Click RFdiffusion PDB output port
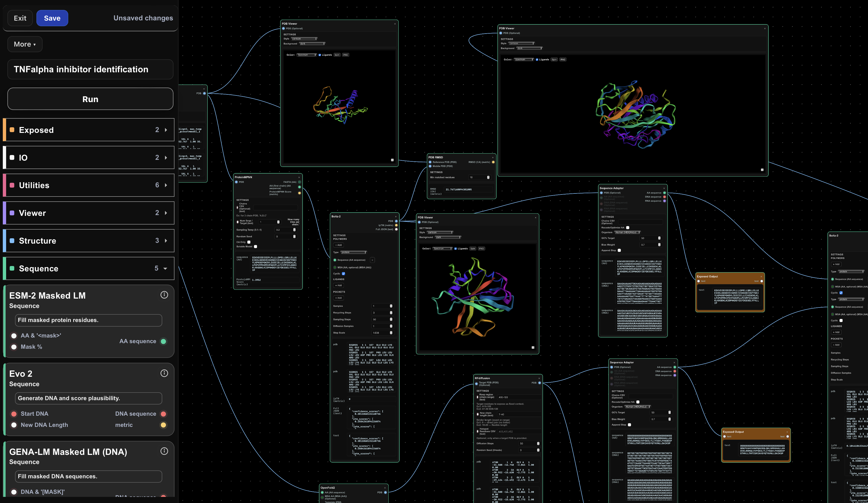This screenshot has width=868, height=503. pyautogui.click(x=539, y=383)
